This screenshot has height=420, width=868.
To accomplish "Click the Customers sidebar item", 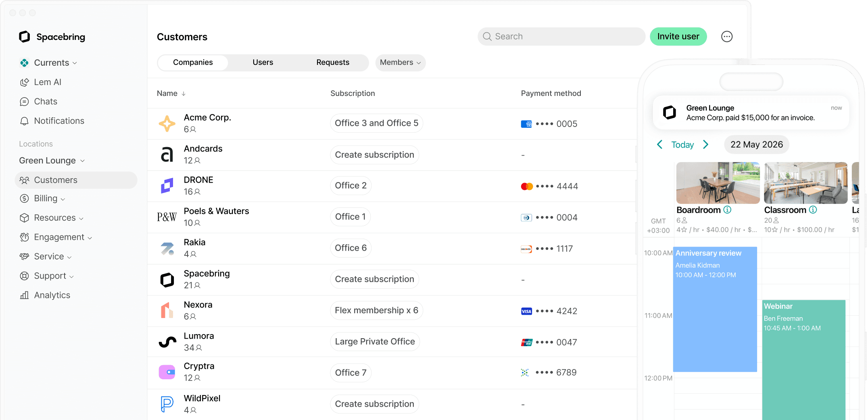I will click(x=76, y=180).
